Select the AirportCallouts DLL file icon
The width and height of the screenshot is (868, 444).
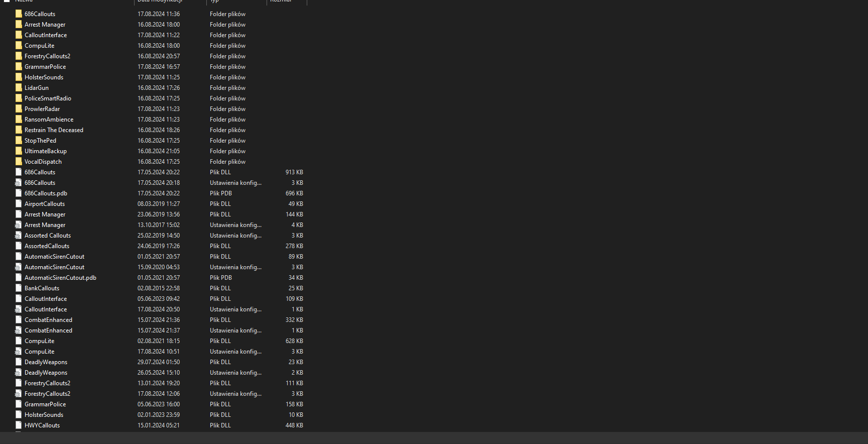point(19,204)
